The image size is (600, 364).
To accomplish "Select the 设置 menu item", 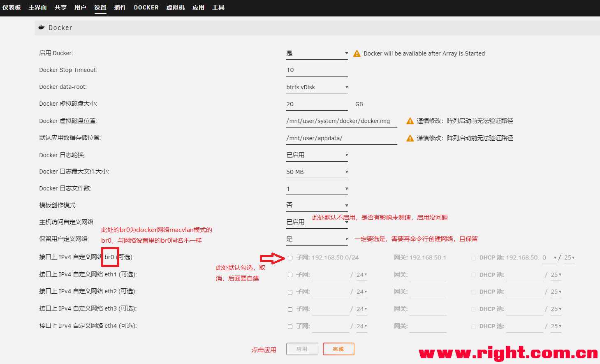I will point(100,7).
